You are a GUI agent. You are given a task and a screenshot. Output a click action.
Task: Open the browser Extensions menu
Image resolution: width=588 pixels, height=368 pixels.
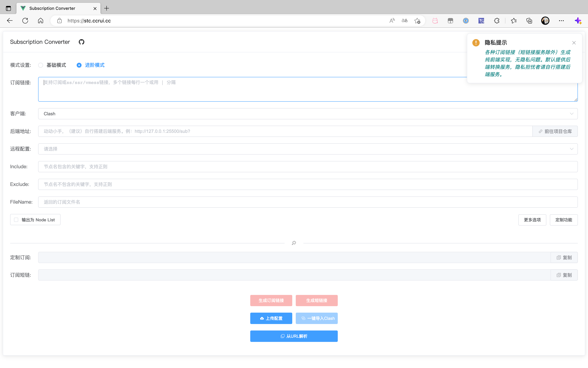(497, 21)
